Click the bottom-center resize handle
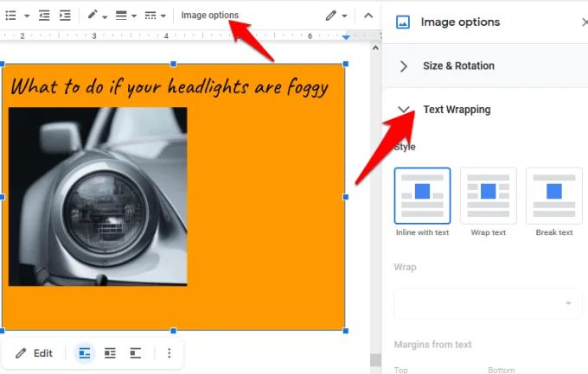This screenshot has width=588, height=374. pyautogui.click(x=173, y=331)
